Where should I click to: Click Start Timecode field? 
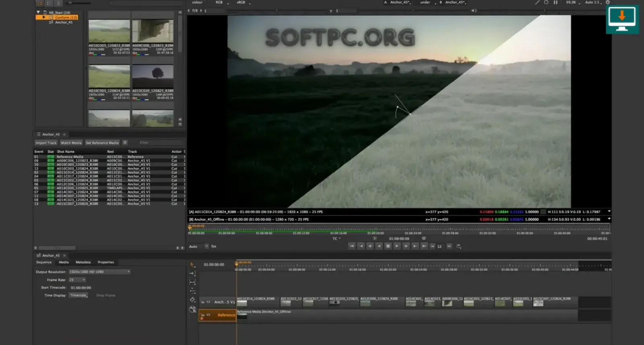(81, 288)
